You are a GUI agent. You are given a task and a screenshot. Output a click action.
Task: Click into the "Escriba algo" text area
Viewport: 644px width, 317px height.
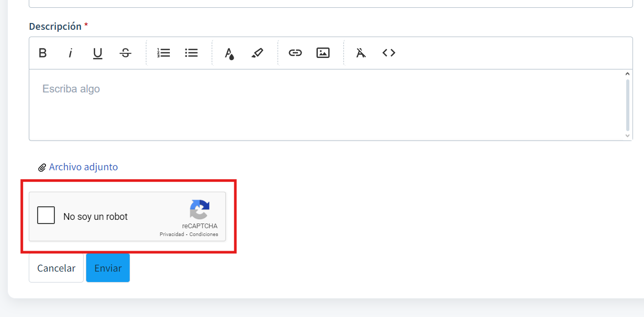(x=326, y=105)
